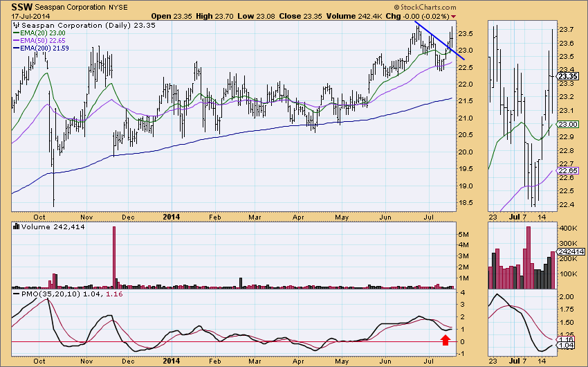
Task: Click the 22.65 EMA tag in zoom panel
Action: 568,171
